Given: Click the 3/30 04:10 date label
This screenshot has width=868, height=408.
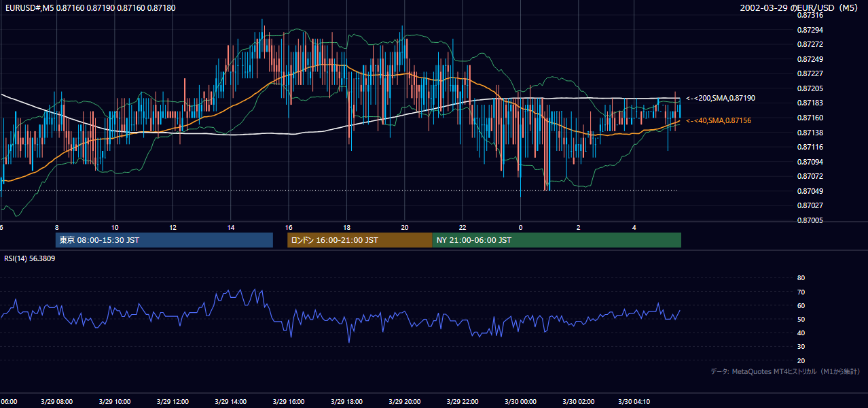Looking at the screenshot, I should pyautogui.click(x=636, y=401).
